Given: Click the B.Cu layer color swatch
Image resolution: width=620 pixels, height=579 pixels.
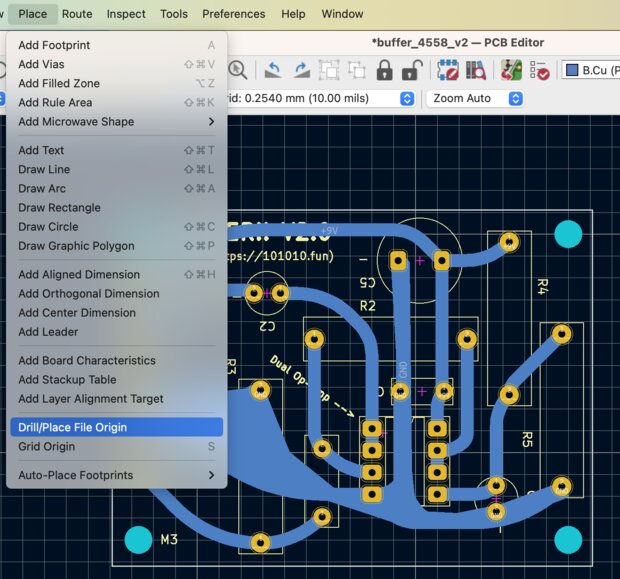Looking at the screenshot, I should (x=572, y=70).
